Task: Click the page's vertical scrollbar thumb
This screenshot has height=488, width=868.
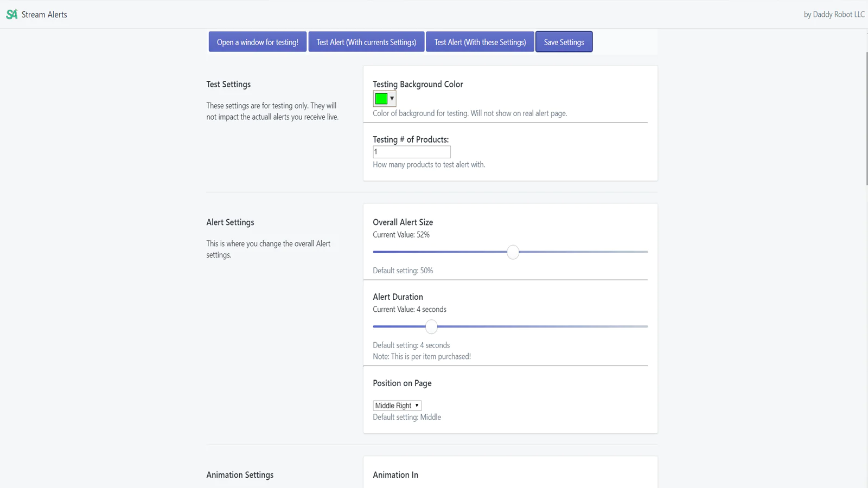Action: [866, 119]
